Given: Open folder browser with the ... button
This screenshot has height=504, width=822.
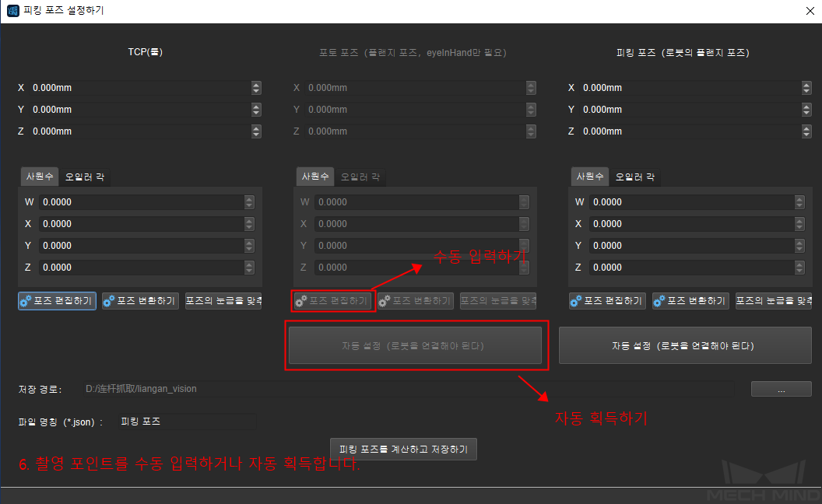Looking at the screenshot, I should point(781,389).
